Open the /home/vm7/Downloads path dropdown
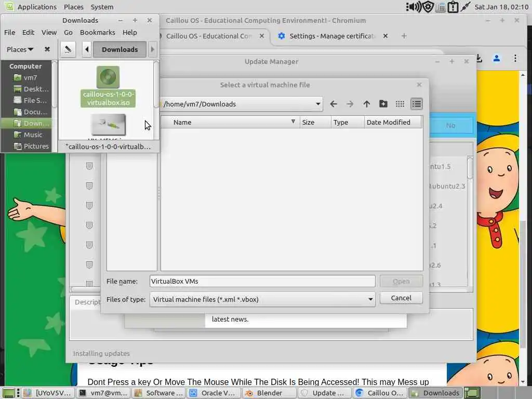This screenshot has height=399, width=532. (318, 104)
